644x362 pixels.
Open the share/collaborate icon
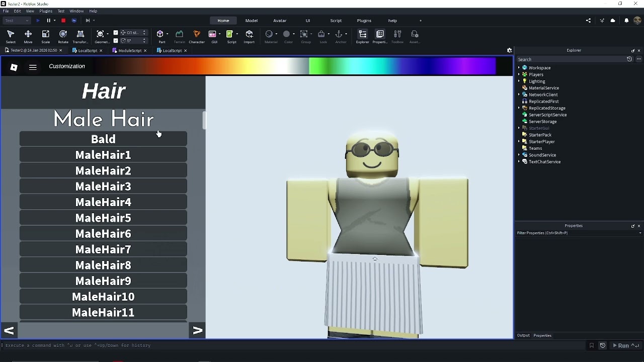point(588,21)
